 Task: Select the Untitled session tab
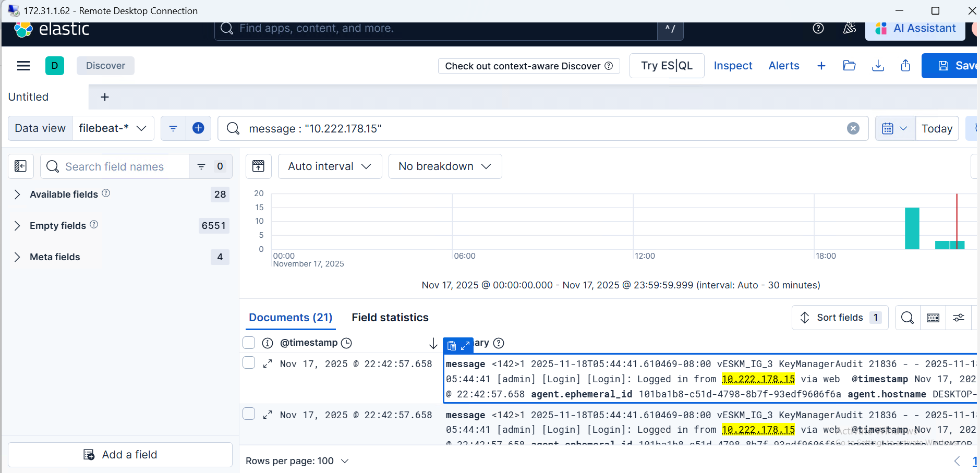pyautogui.click(x=28, y=97)
